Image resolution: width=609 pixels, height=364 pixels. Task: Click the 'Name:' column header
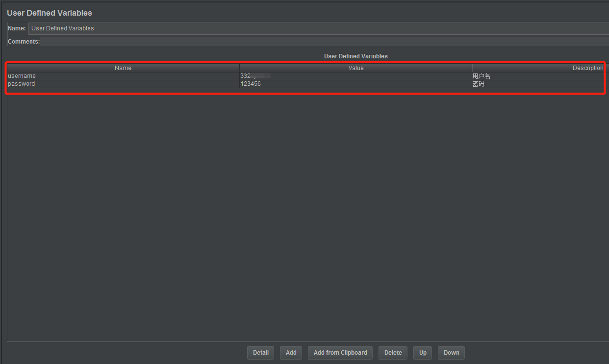point(123,68)
